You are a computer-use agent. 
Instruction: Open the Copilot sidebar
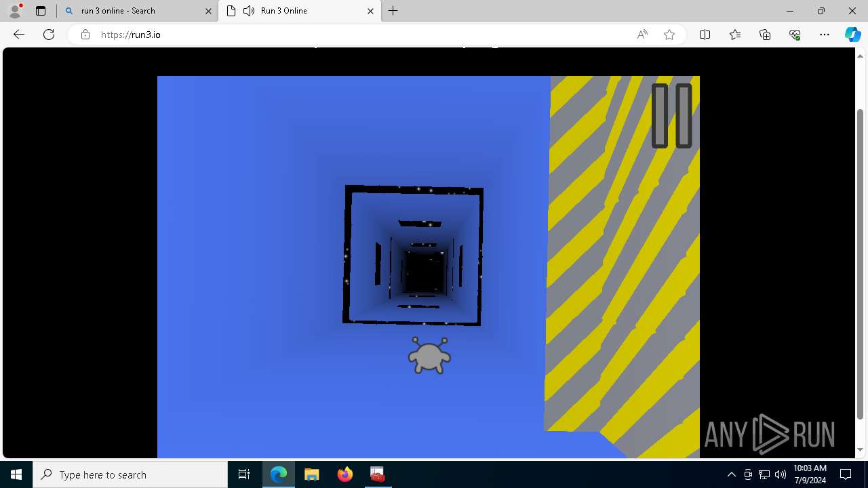(852, 35)
